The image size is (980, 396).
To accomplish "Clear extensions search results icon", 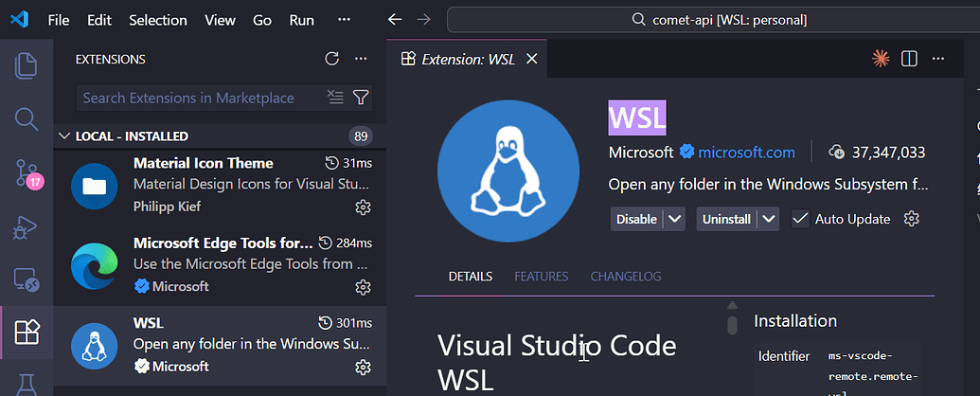I will (335, 97).
